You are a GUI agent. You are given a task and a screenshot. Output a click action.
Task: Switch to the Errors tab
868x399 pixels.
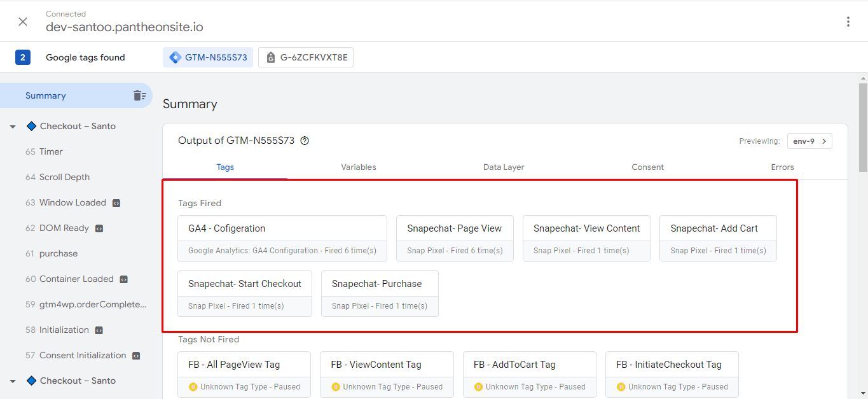click(782, 167)
